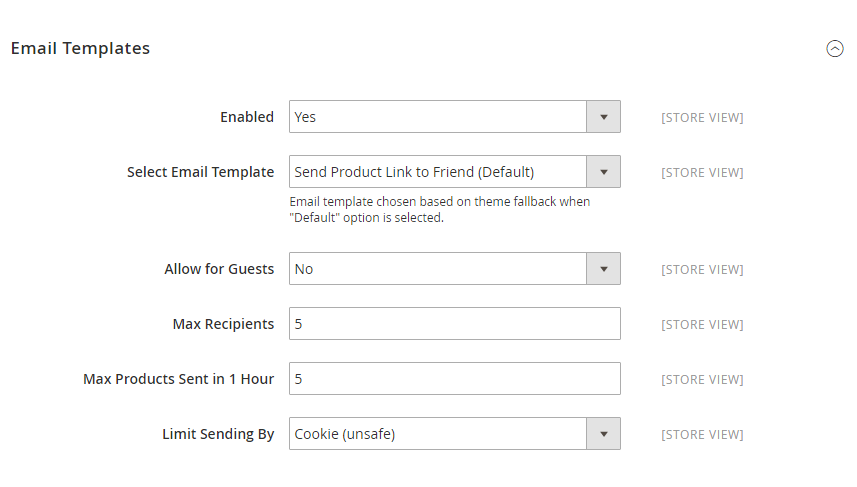Click the Email Templates section heading
Screen dimensions: 857x487
click(80, 48)
